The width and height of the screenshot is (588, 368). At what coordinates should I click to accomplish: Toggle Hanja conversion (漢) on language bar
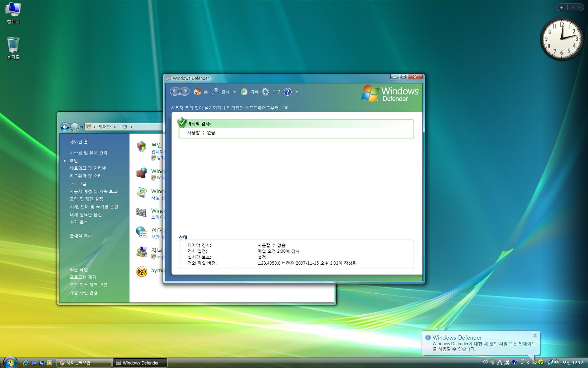point(506,362)
